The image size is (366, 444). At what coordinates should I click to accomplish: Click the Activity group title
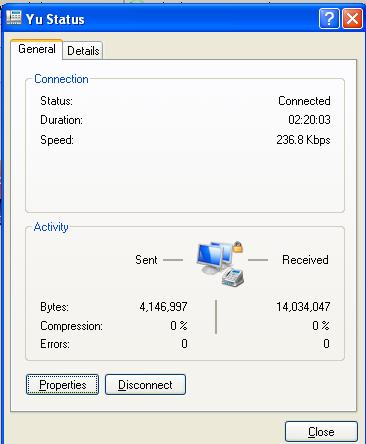pyautogui.click(x=51, y=227)
